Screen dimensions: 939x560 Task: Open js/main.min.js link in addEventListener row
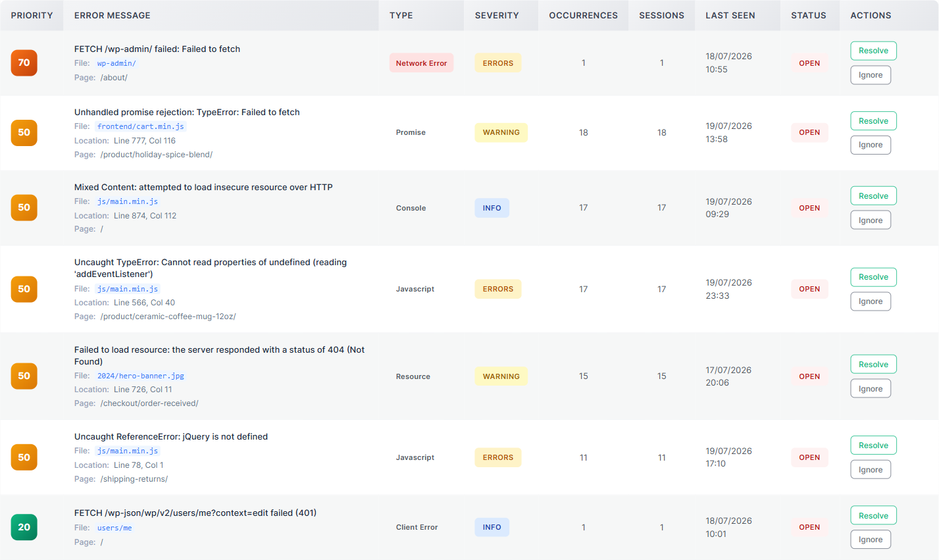click(128, 289)
